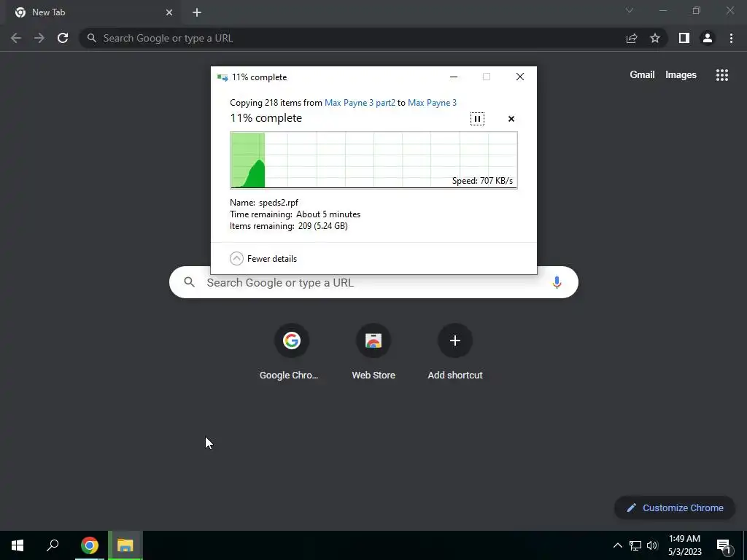This screenshot has height=560, width=747.
Task: Open Gmail link
Action: click(642, 75)
